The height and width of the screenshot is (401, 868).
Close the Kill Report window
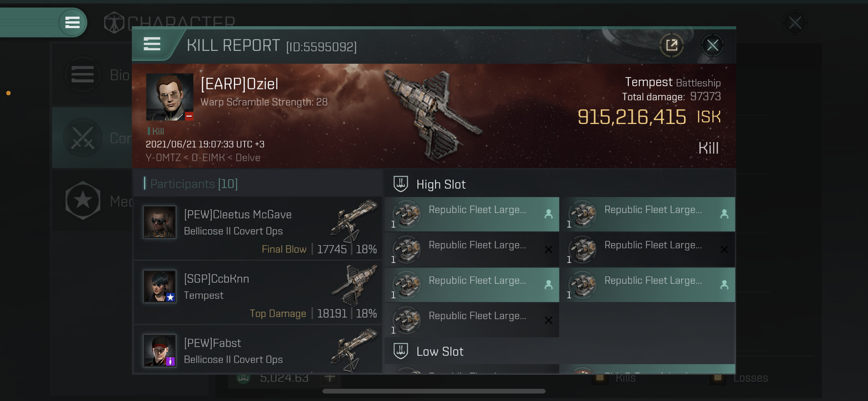(x=712, y=45)
